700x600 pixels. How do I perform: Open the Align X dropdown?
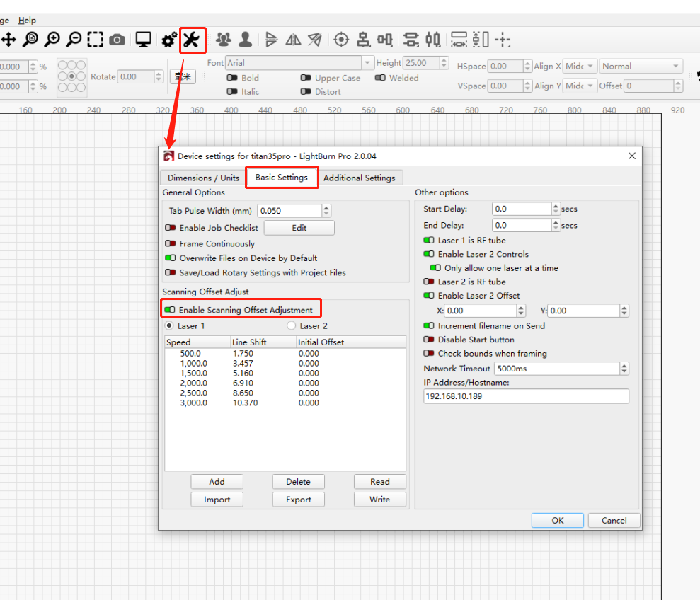[x=580, y=66]
